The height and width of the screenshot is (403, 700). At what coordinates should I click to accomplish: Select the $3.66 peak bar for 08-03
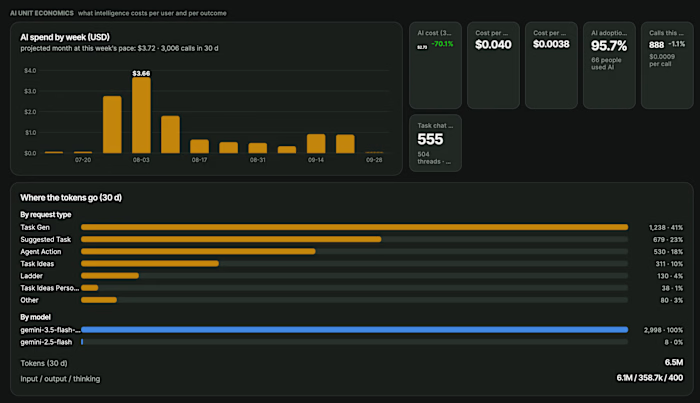(x=141, y=116)
